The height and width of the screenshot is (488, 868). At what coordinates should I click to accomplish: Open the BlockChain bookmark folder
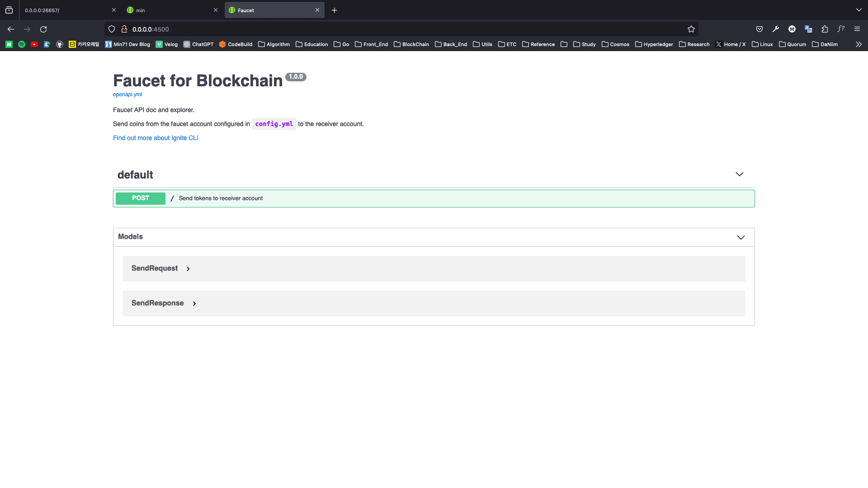tap(411, 44)
